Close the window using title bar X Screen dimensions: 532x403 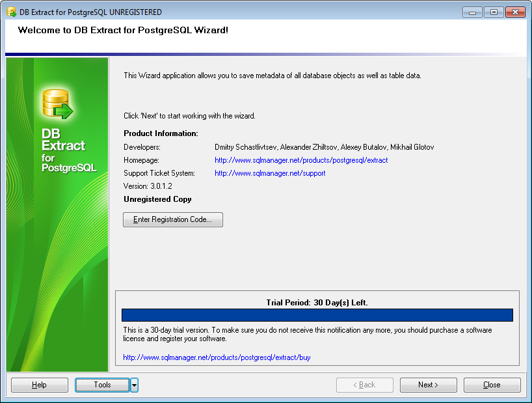point(515,12)
